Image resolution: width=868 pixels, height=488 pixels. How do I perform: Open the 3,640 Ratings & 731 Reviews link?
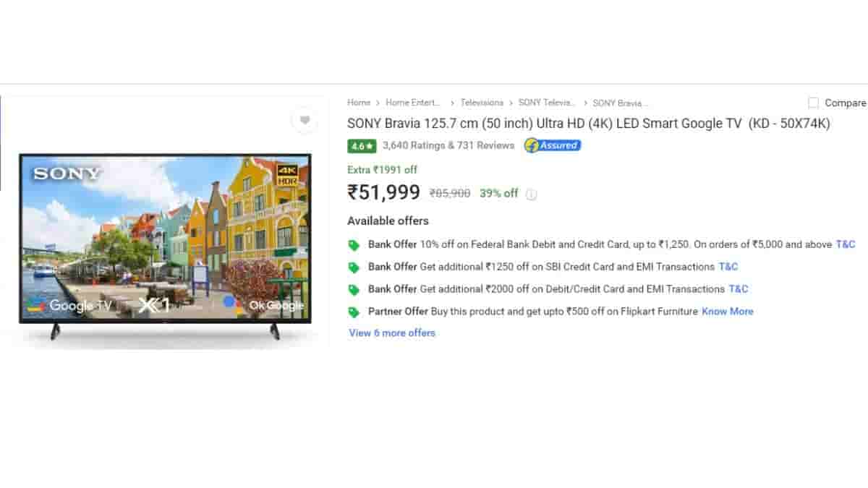click(448, 145)
